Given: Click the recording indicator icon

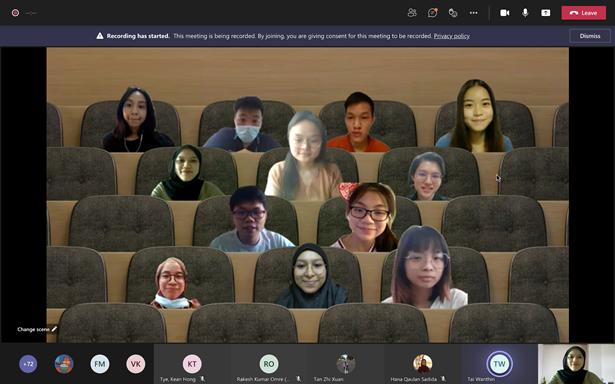Looking at the screenshot, I should tap(15, 13).
